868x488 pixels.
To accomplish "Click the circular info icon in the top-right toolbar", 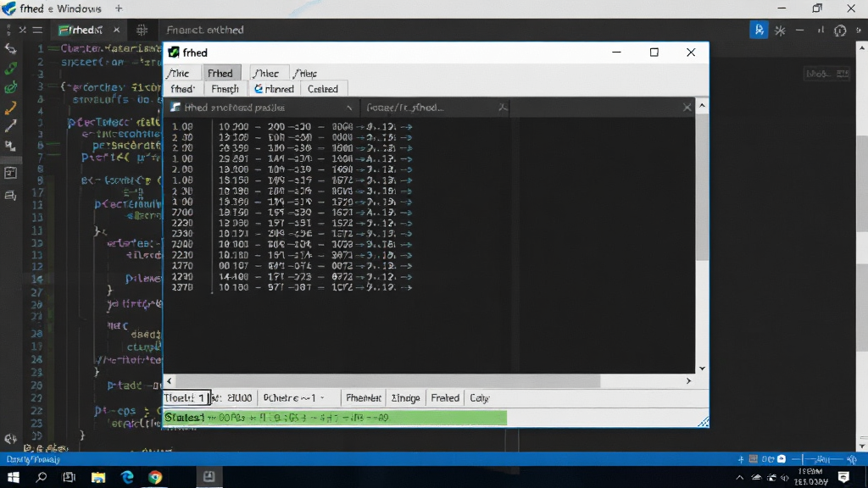I will (840, 30).
